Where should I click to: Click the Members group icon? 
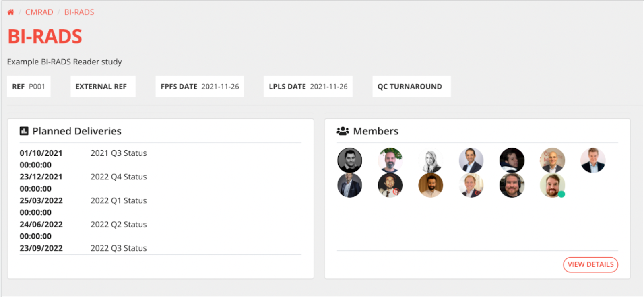click(x=343, y=131)
